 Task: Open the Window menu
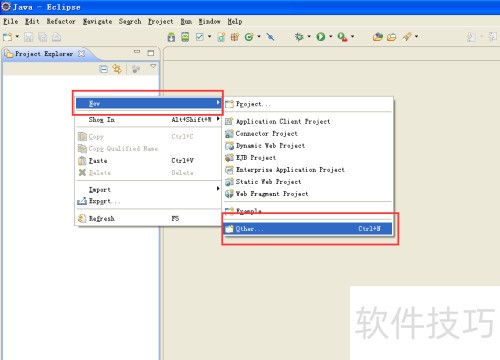coord(210,21)
